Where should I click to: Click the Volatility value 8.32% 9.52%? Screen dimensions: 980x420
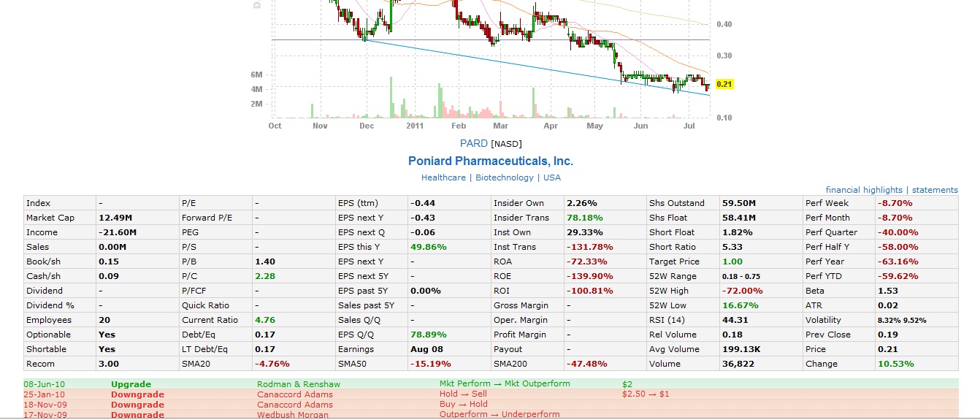coord(901,320)
